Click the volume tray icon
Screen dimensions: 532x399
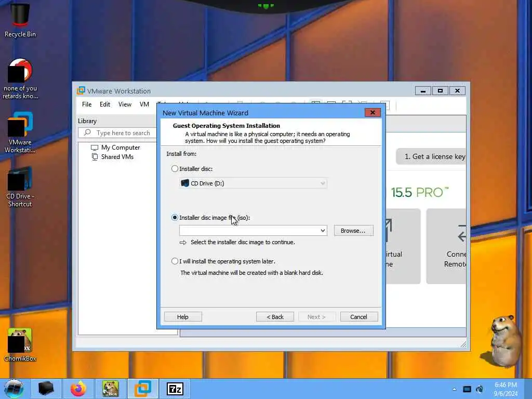pyautogui.click(x=480, y=389)
